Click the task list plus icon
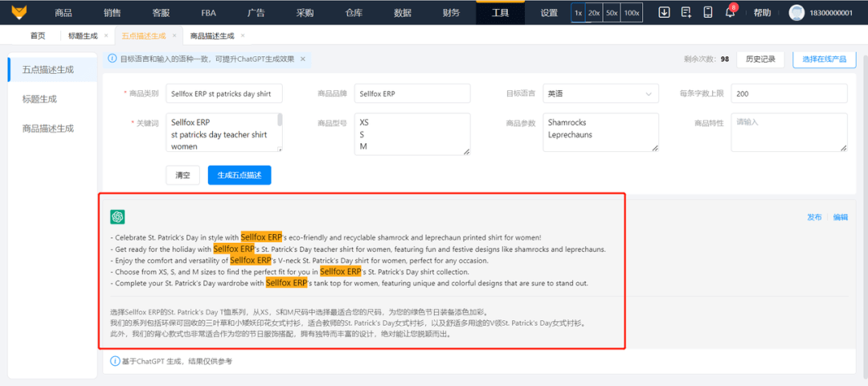Screen dimensions: 868x386 686,12
